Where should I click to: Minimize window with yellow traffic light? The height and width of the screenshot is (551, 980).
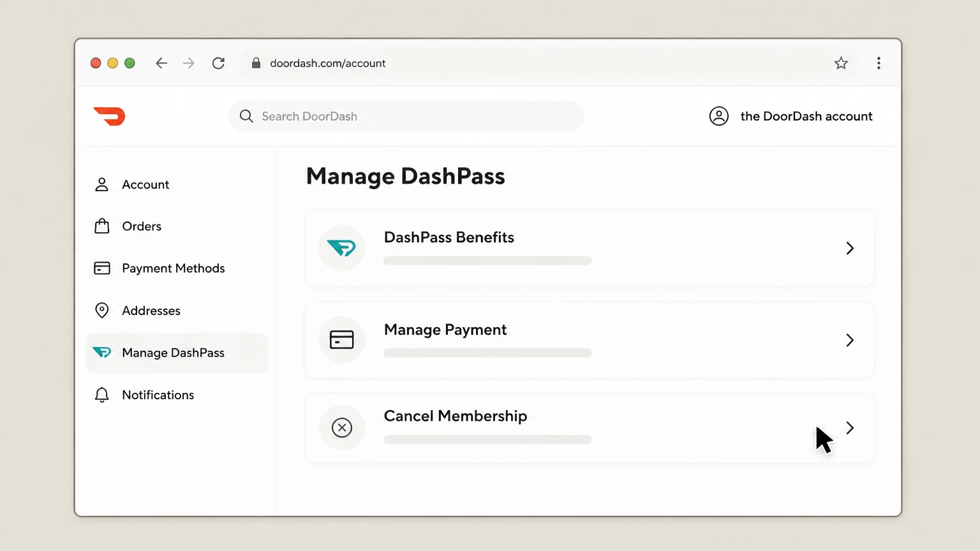coord(113,63)
